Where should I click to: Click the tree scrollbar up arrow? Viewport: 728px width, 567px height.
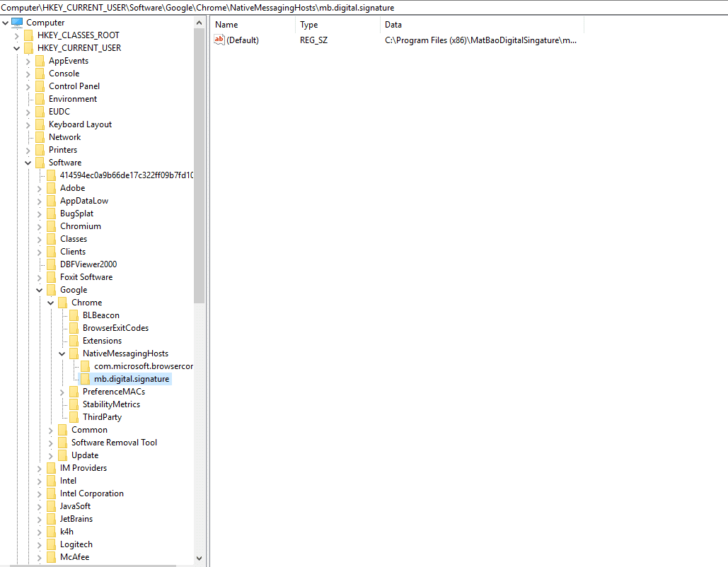coord(200,23)
